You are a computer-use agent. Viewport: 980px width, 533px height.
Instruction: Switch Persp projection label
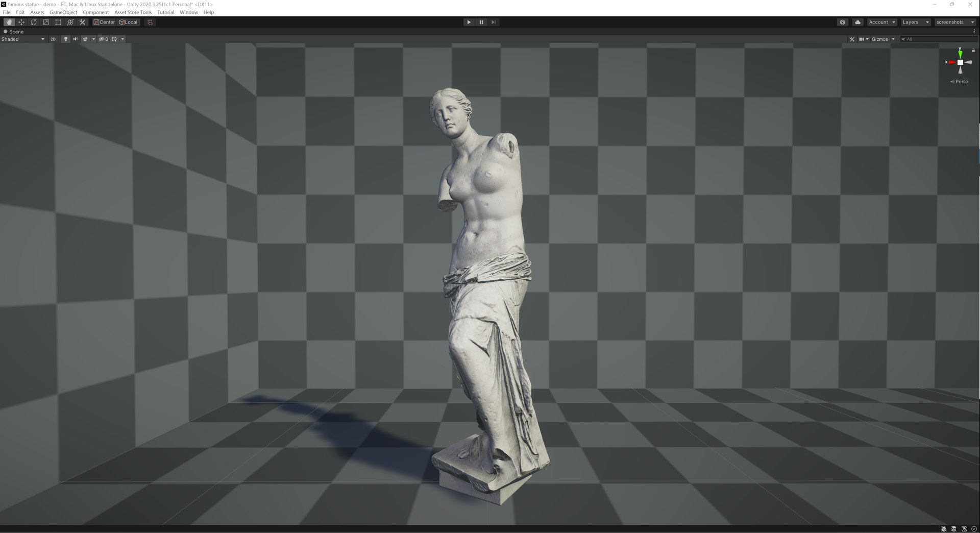(x=960, y=82)
